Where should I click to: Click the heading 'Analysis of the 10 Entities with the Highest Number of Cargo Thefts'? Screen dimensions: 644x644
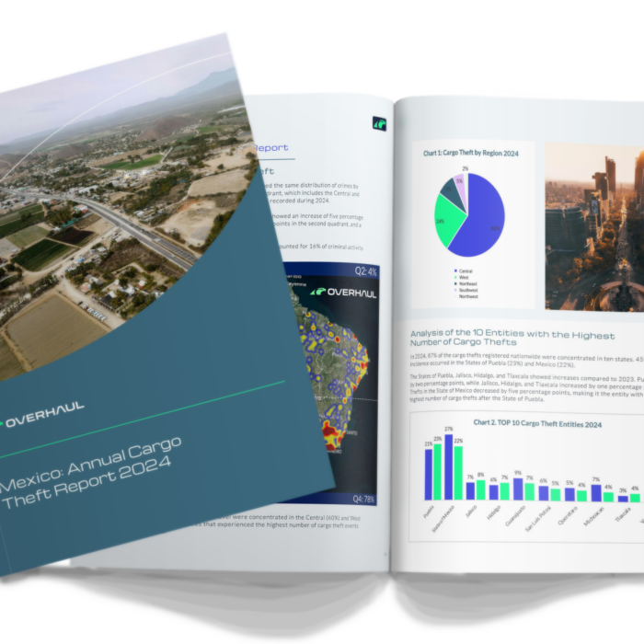[x=512, y=338]
